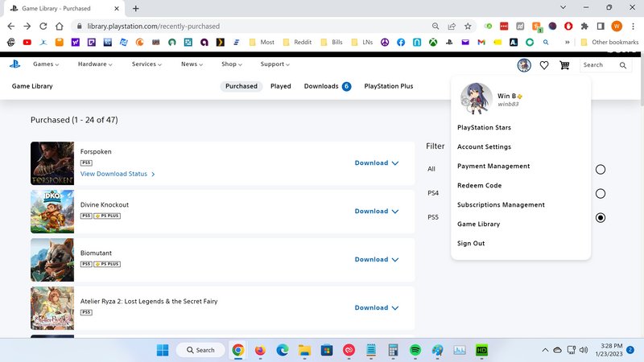This screenshot has height=362, width=644.
Task: Open the Gmail bookmark icon
Action: [481, 42]
